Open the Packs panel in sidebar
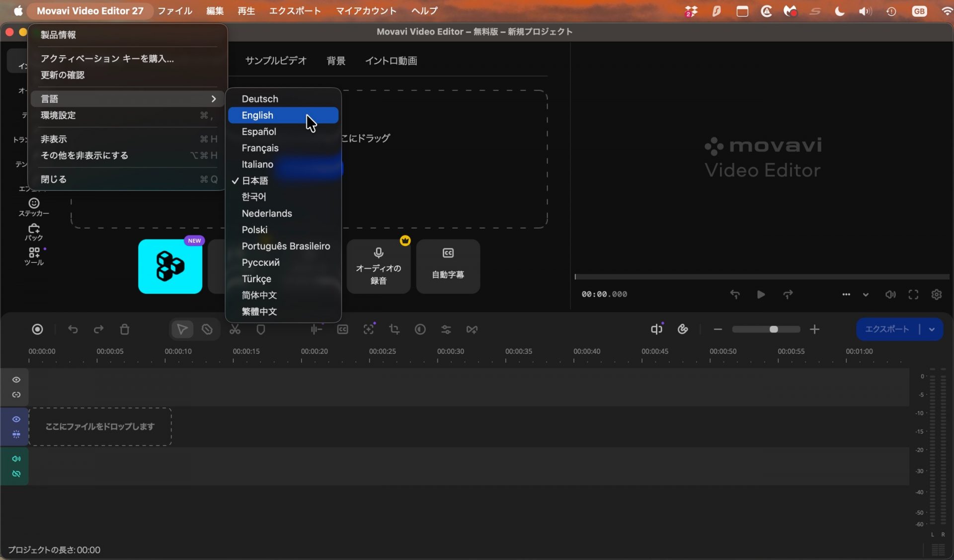This screenshot has width=954, height=560. coord(34,232)
